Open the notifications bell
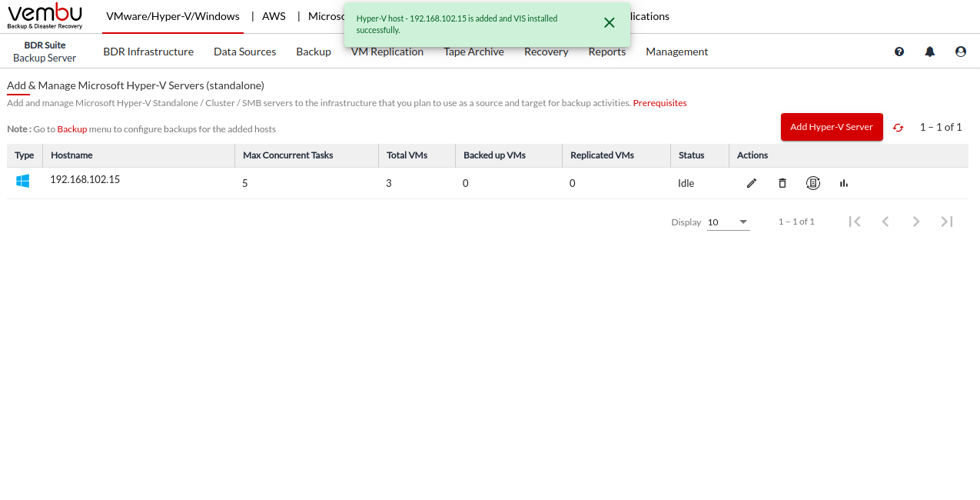This screenshot has height=500, width=980. 930,52
